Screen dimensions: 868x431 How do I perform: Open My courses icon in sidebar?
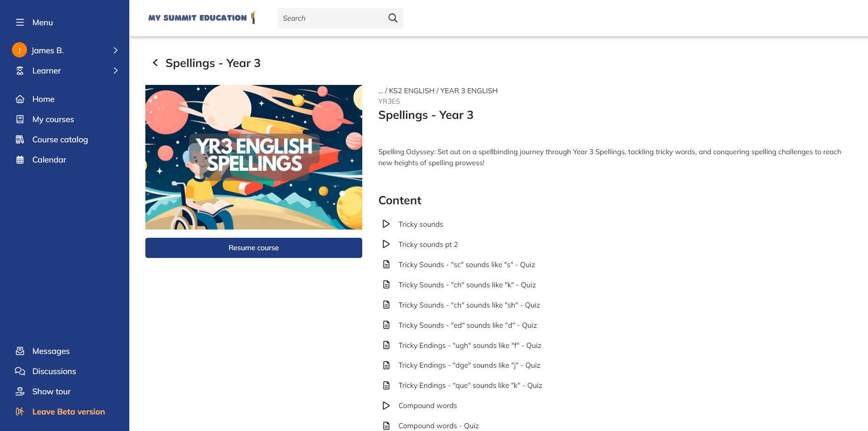(x=20, y=119)
